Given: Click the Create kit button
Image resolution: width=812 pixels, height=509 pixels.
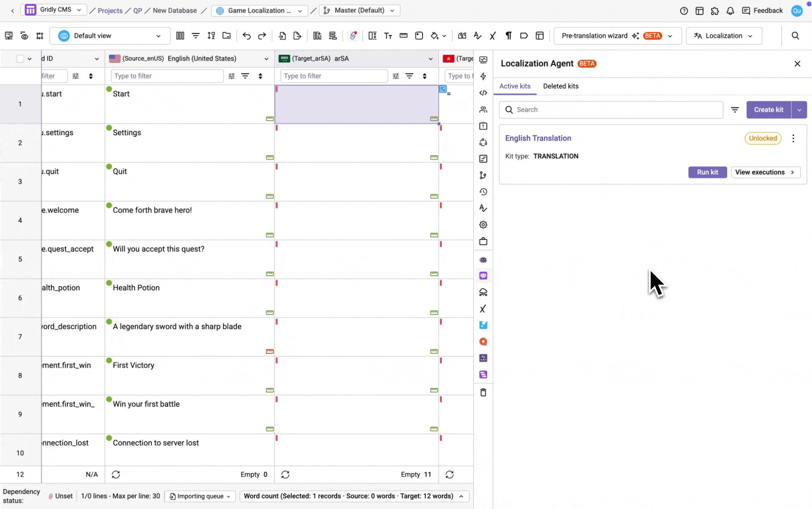Looking at the screenshot, I should point(769,110).
